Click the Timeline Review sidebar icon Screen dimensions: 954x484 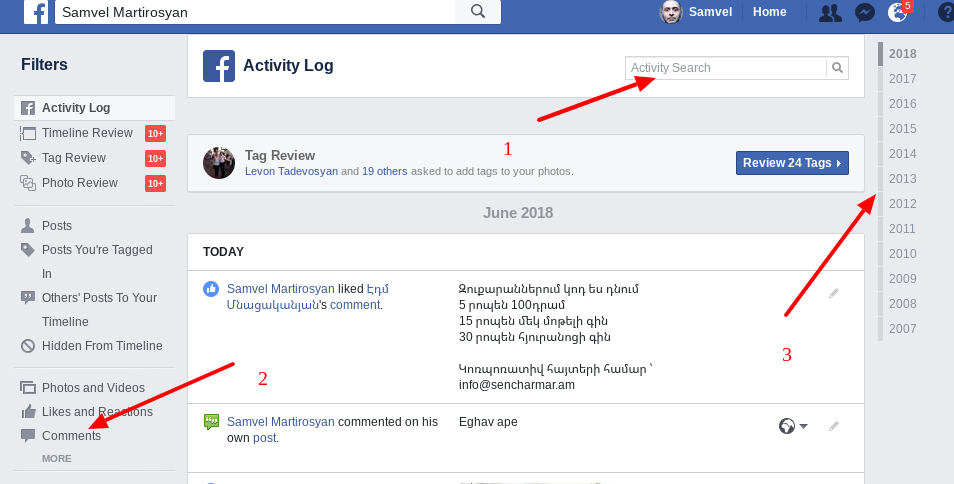(28, 133)
